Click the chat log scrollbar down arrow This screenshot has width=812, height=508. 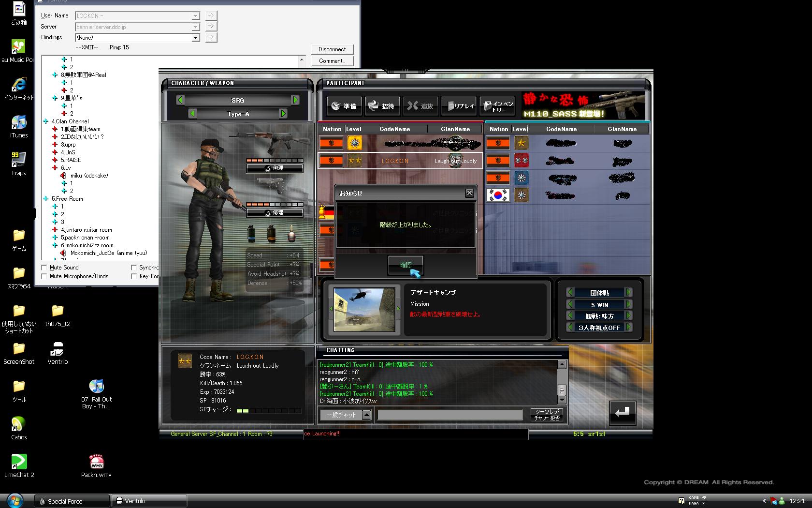pos(562,400)
